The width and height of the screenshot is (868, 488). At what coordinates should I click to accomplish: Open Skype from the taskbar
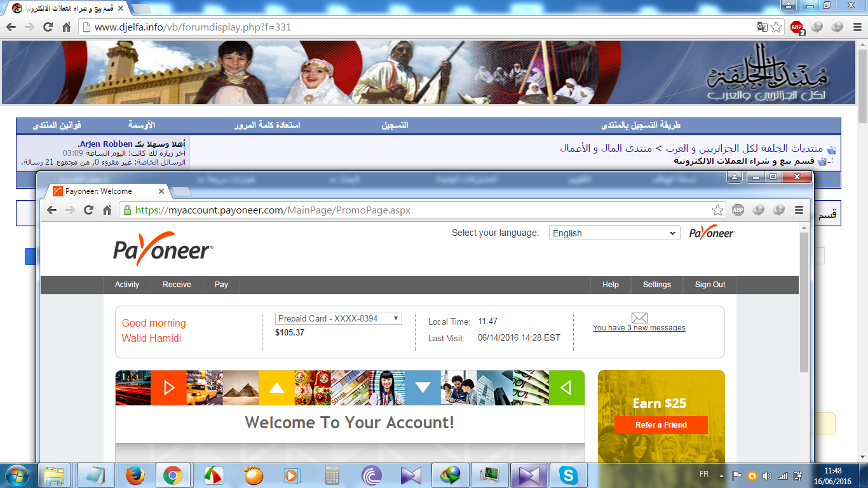click(568, 475)
